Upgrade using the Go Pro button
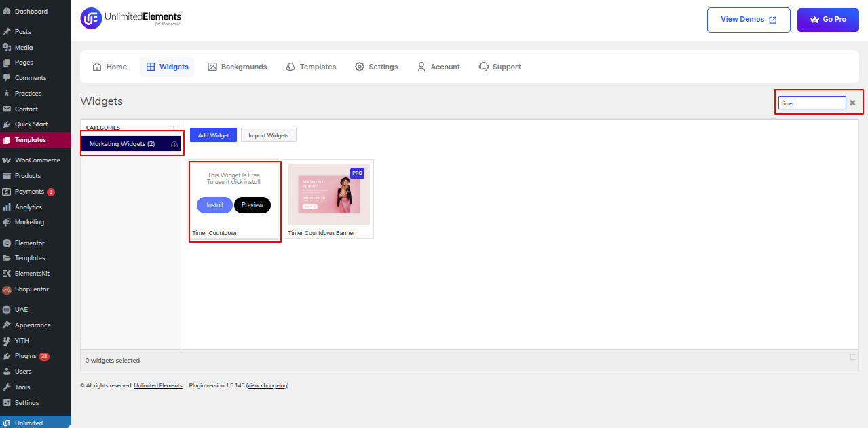This screenshot has height=428, width=868. [x=828, y=20]
